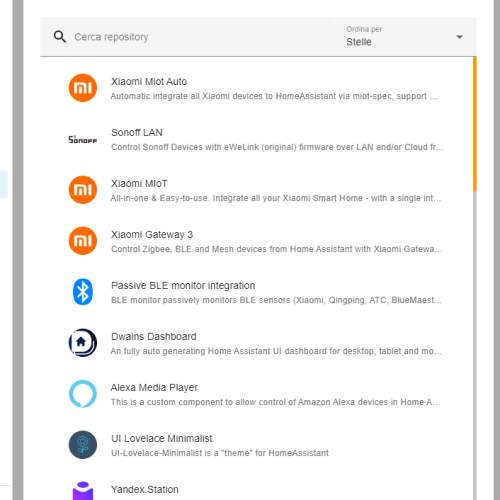The height and width of the screenshot is (500, 500).
Task: Click the Alexa Media Player ring icon
Action: coord(83,394)
